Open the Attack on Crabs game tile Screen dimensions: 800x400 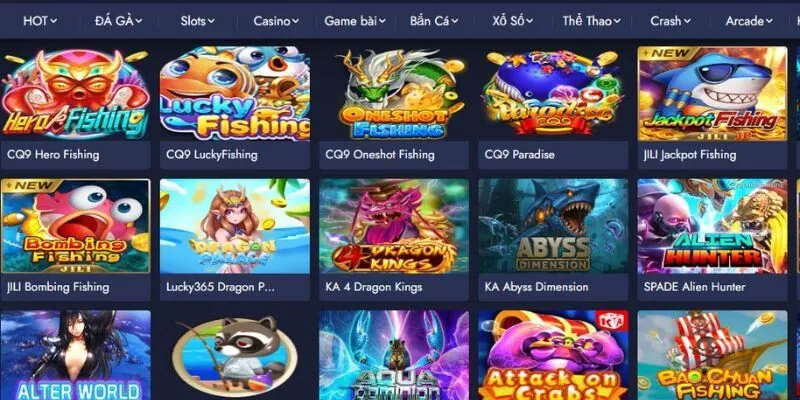553,355
